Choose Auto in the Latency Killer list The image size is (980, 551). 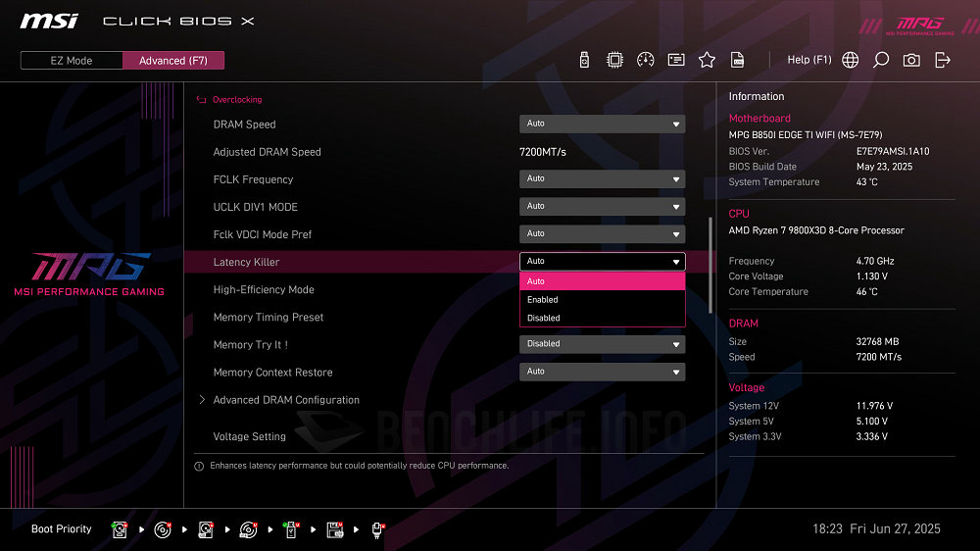click(x=602, y=281)
